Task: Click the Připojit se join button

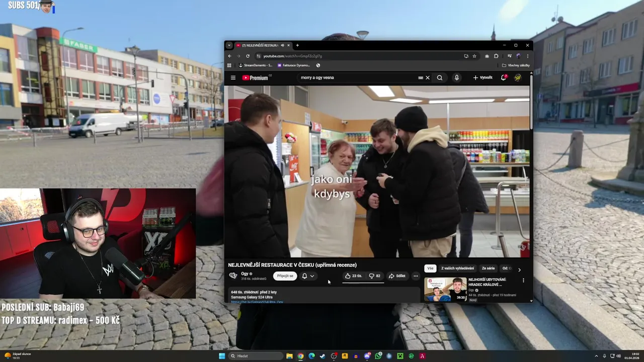Action: [x=285, y=276]
